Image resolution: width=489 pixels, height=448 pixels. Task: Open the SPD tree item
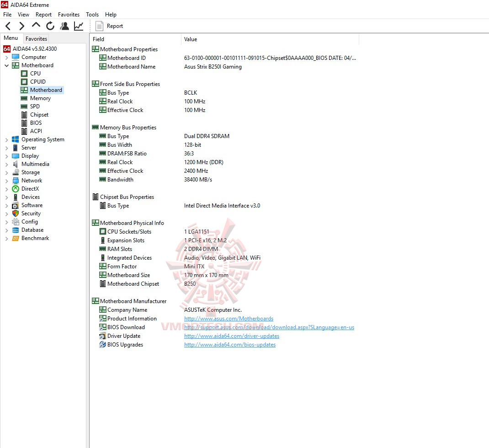point(35,107)
